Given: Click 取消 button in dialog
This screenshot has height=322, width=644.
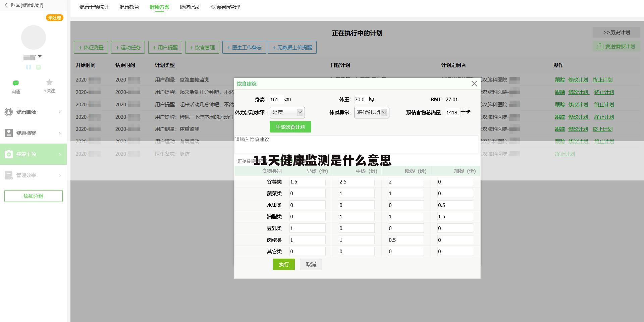Looking at the screenshot, I should click(311, 264).
